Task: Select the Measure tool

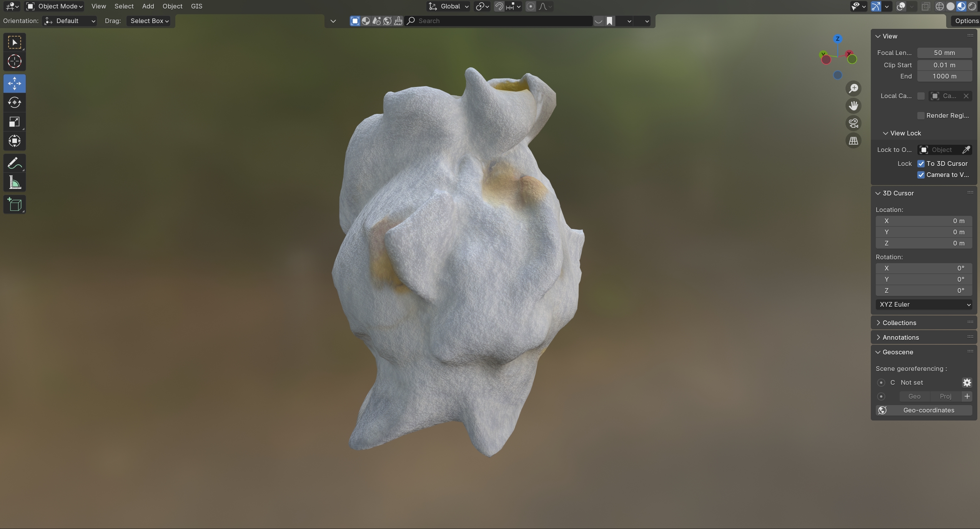Action: pyautogui.click(x=15, y=183)
